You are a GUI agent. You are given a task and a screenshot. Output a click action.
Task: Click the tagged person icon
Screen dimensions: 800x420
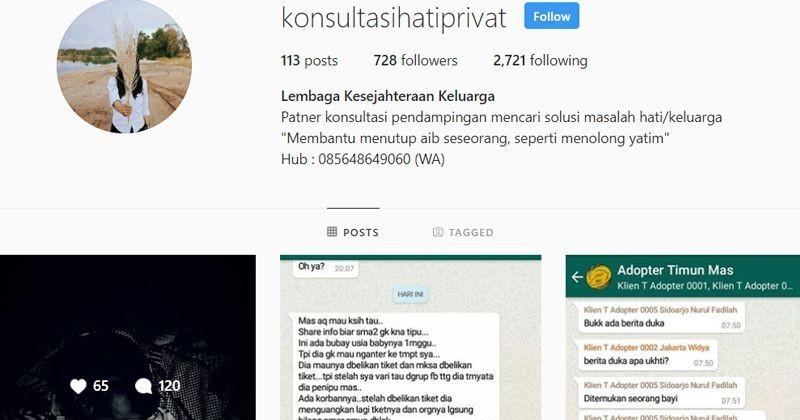click(438, 232)
